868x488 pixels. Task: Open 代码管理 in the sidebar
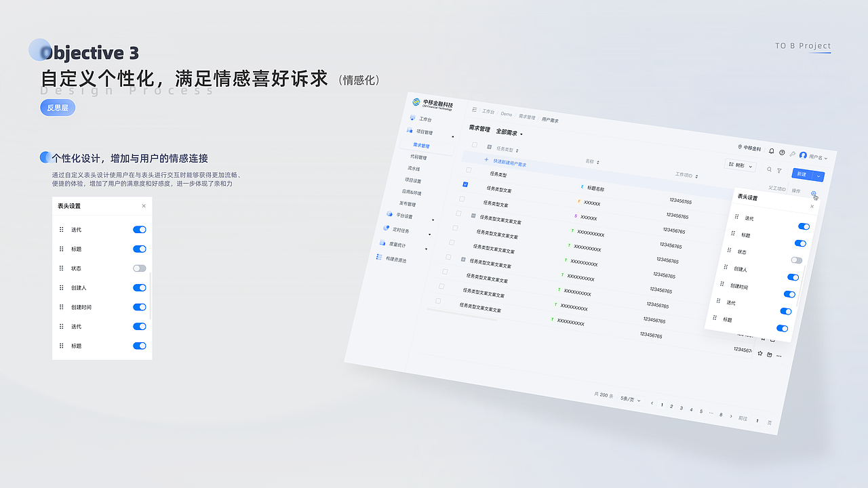point(418,157)
